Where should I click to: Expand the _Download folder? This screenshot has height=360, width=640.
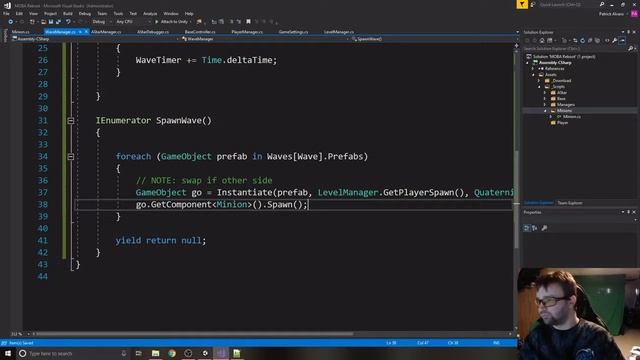coord(539,81)
